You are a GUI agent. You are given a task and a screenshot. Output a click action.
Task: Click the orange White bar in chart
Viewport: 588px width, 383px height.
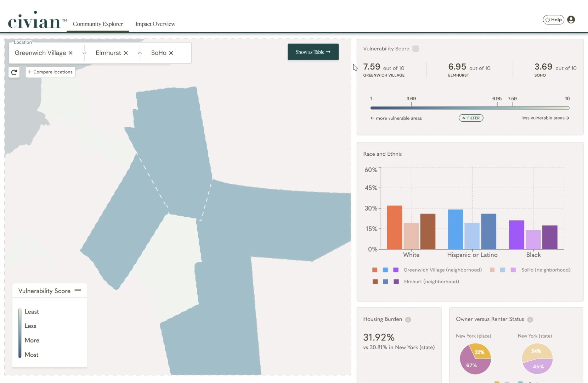(x=395, y=227)
